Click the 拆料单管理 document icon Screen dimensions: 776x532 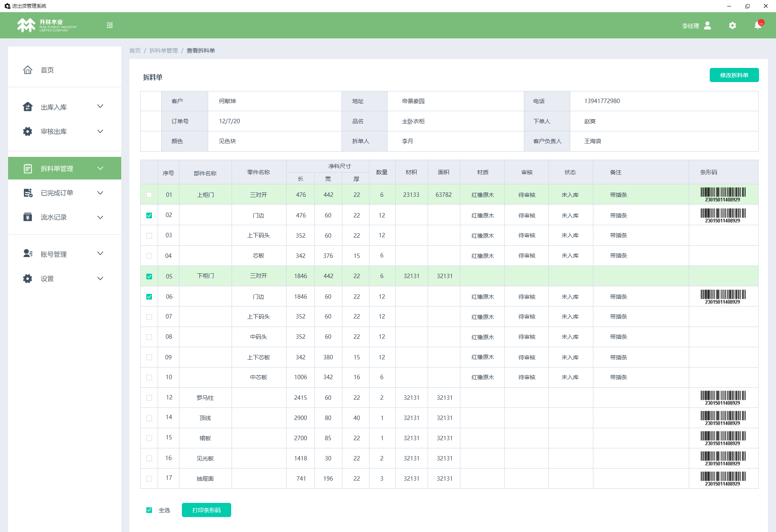tap(27, 169)
